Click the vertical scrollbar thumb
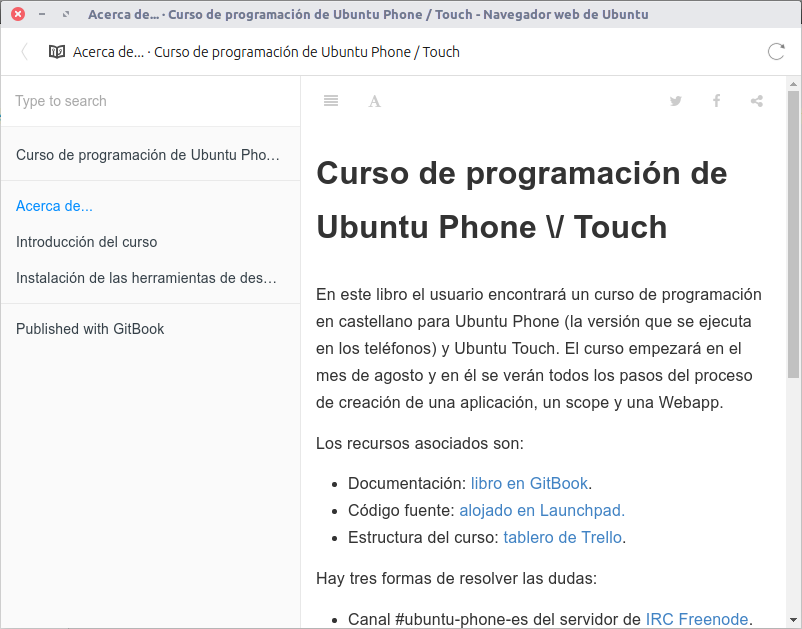Image resolution: width=802 pixels, height=629 pixels. [x=793, y=235]
